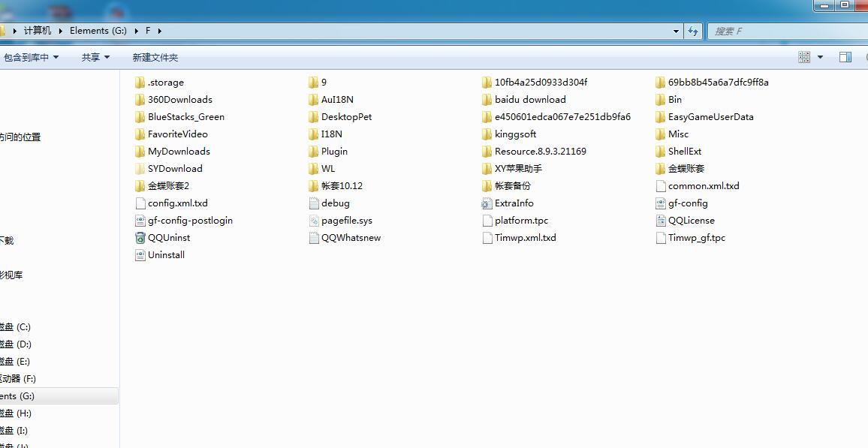Click the change view grid icon
868x448 pixels.
(x=804, y=57)
